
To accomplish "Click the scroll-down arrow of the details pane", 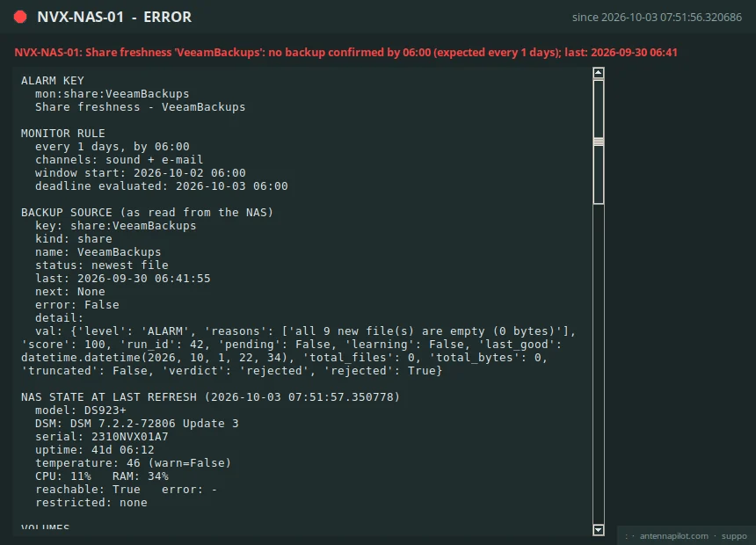I will tap(599, 530).
